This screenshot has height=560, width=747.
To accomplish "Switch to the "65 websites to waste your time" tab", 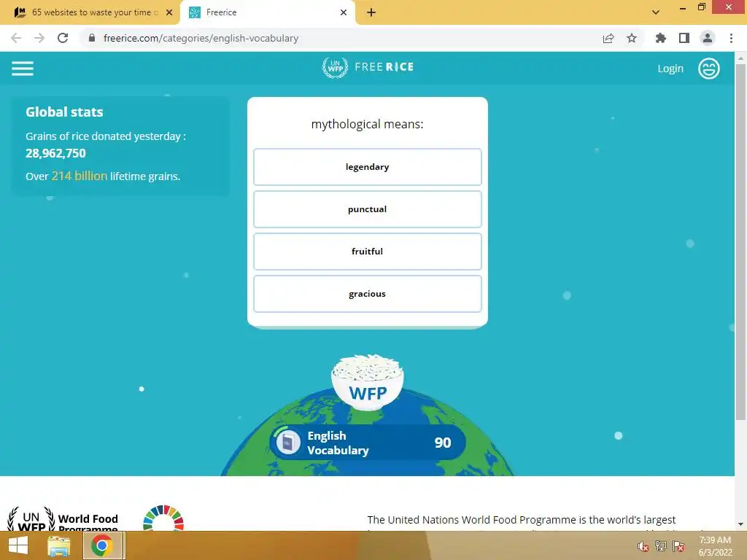I will pyautogui.click(x=90, y=12).
